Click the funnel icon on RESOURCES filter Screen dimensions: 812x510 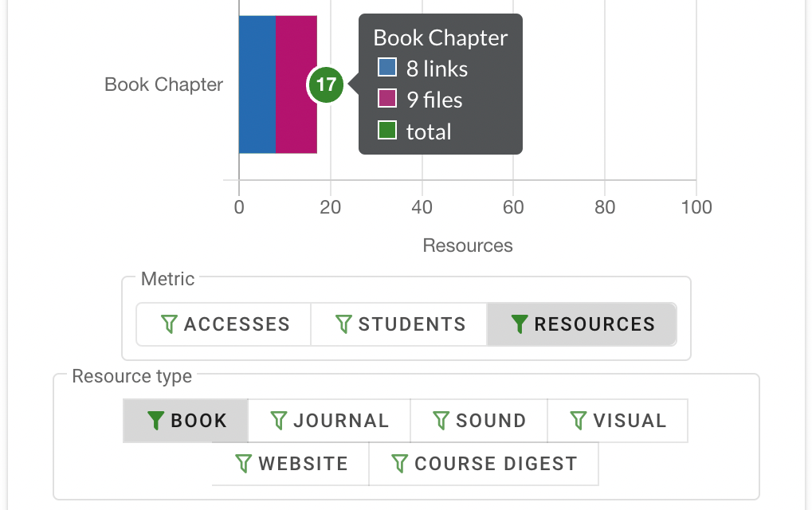[520, 324]
